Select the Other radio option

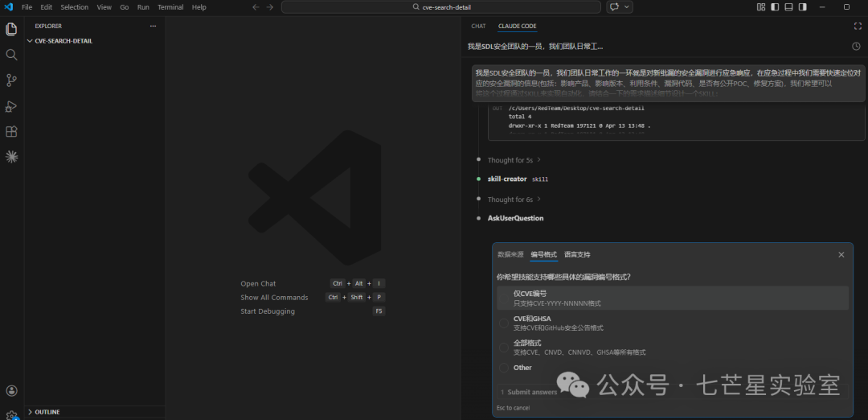[504, 368]
